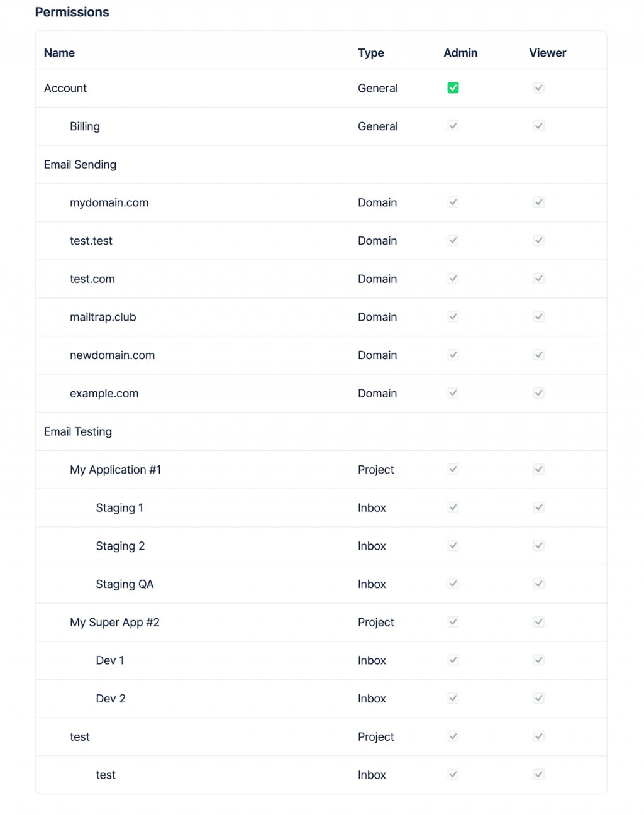Toggle Viewer permission for test.test domain

click(x=539, y=241)
